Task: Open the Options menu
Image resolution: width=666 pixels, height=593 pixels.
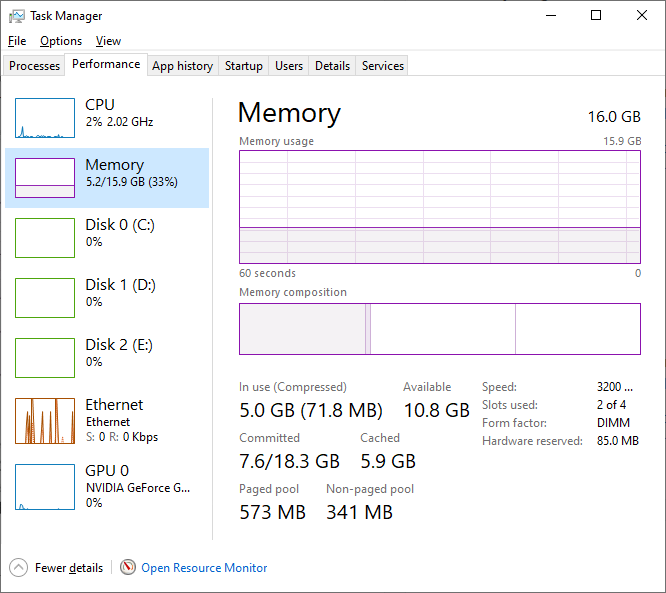Action: click(x=61, y=41)
